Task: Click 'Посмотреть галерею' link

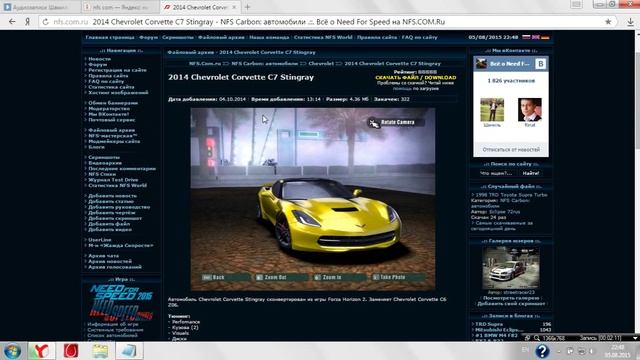Action: (x=511, y=298)
